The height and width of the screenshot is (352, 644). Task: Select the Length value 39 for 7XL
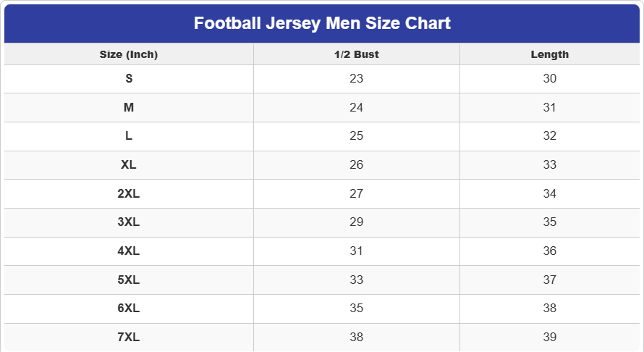click(x=550, y=337)
